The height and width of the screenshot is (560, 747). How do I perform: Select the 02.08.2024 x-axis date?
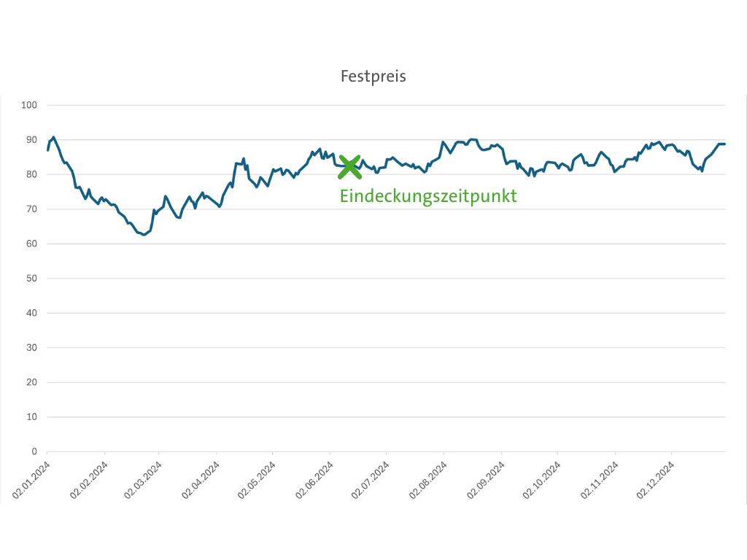coord(427,478)
